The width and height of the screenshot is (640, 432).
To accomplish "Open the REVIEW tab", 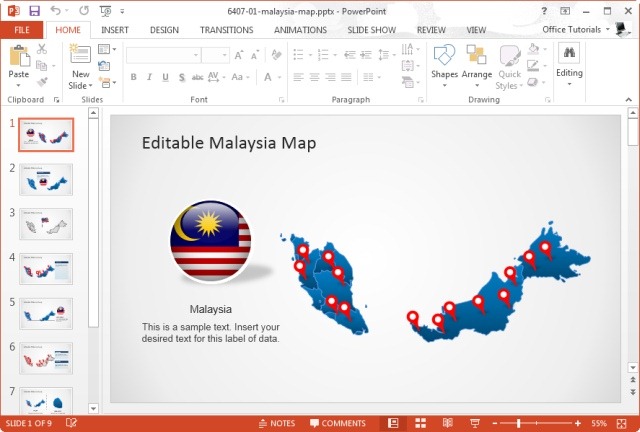I will 431,30.
